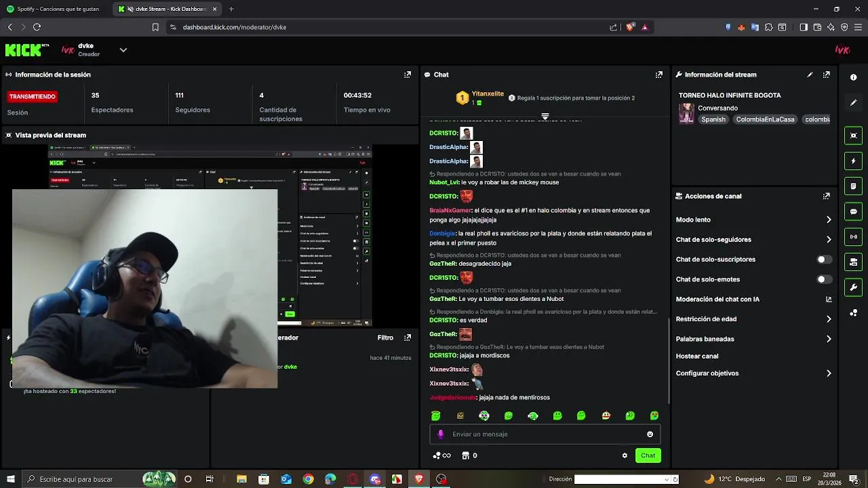Toggle the chat bubble widget in sidebar

(x=853, y=211)
